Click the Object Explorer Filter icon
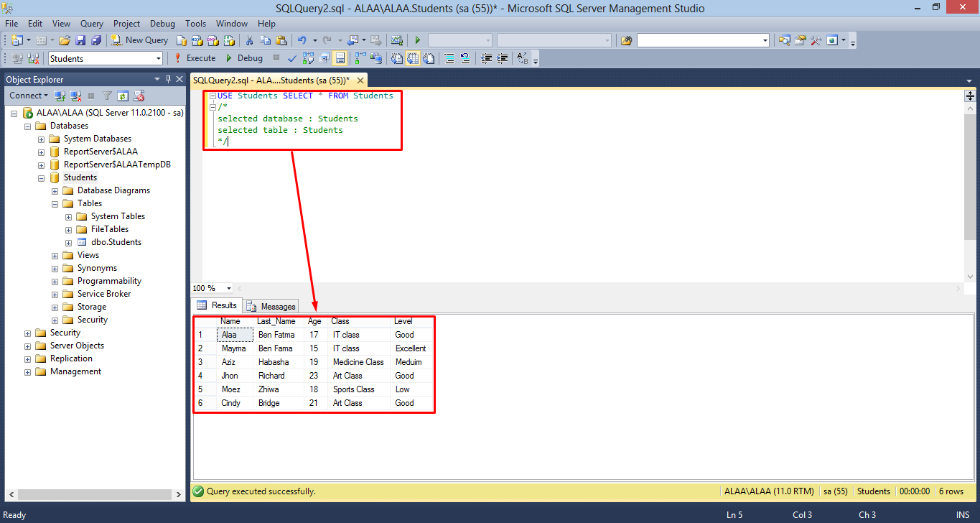This screenshot has width=980, height=523. pos(106,95)
